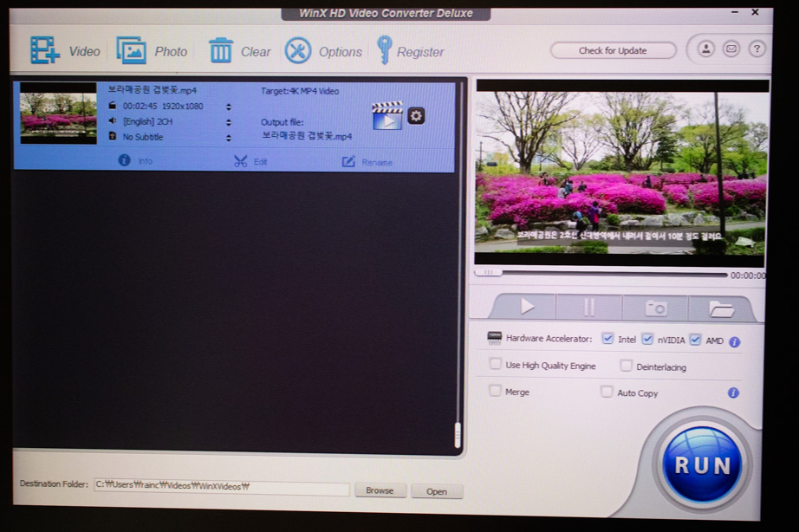The height and width of the screenshot is (532, 799).
Task: Enable the Merge checkbox
Action: pos(494,391)
